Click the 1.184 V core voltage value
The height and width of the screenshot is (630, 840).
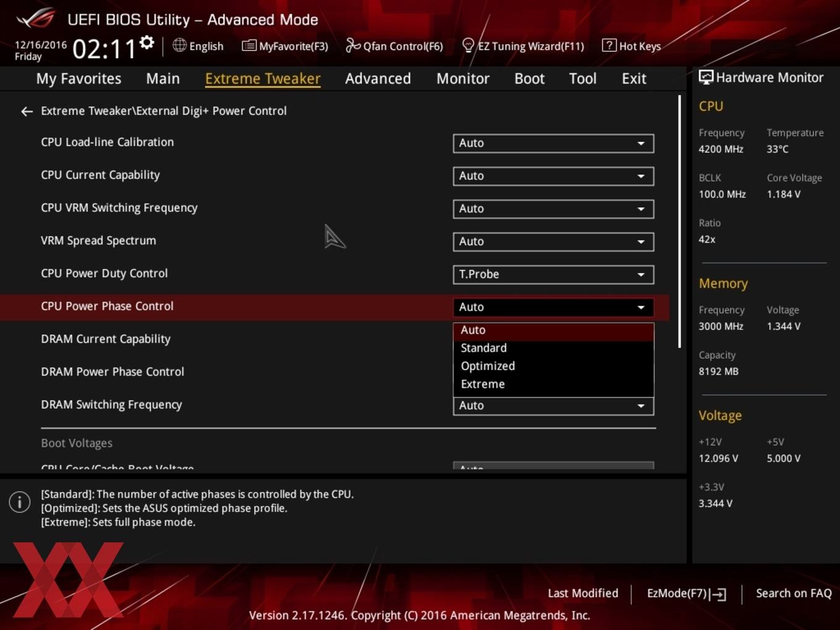point(784,194)
